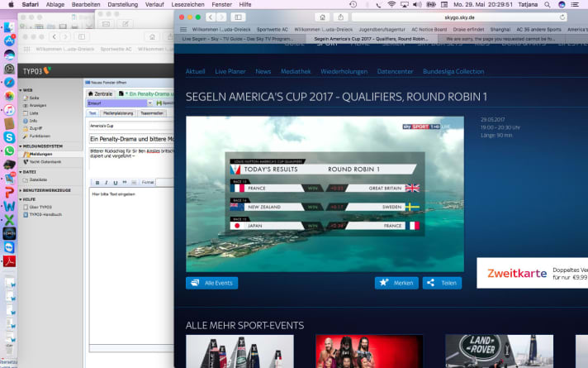Click the Alle Events button
The width and height of the screenshot is (588, 368).
212,283
